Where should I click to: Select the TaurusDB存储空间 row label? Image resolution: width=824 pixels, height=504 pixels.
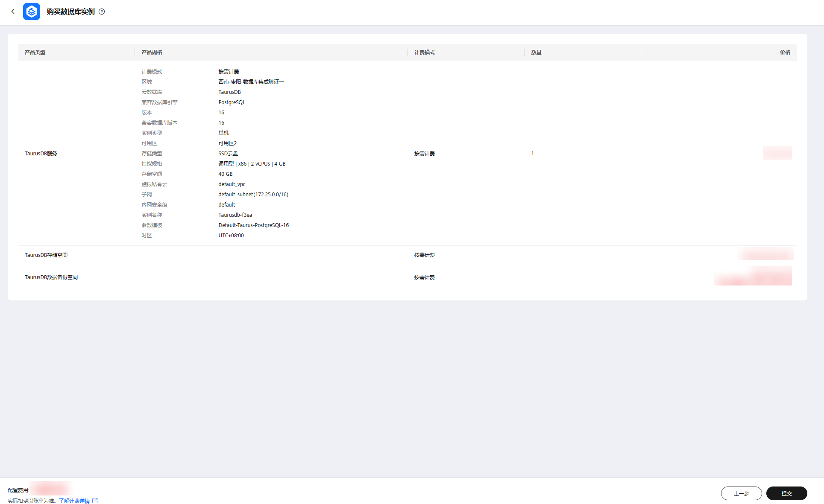coord(46,255)
